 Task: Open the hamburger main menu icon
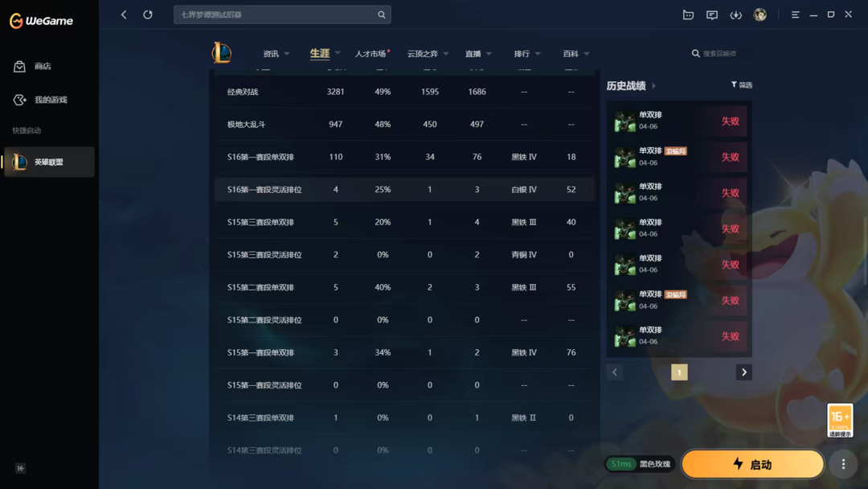795,14
